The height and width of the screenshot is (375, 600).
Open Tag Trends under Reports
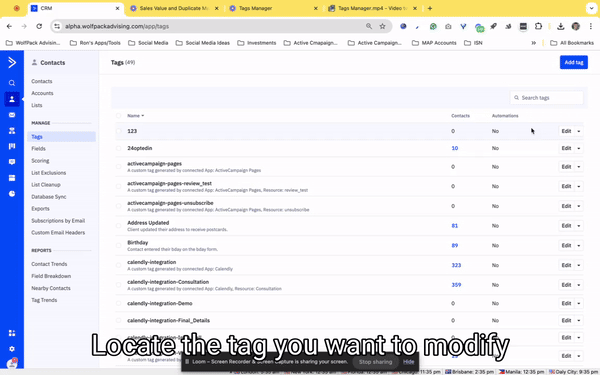tap(44, 300)
